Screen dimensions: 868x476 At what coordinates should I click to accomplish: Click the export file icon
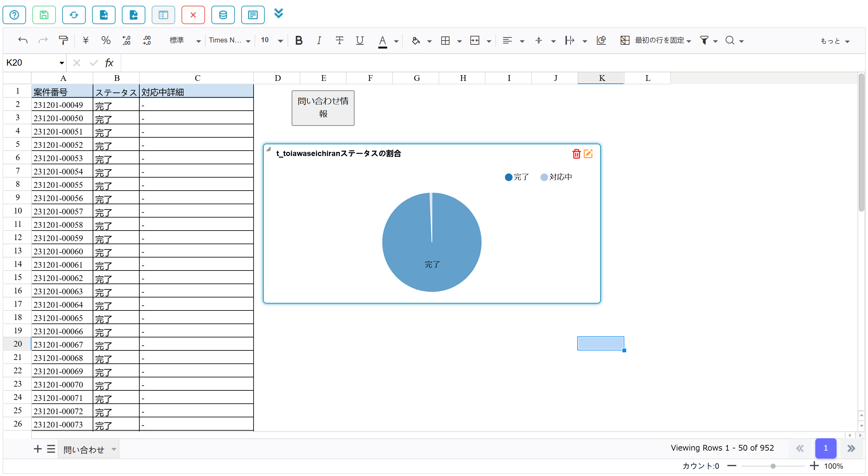pyautogui.click(x=104, y=15)
